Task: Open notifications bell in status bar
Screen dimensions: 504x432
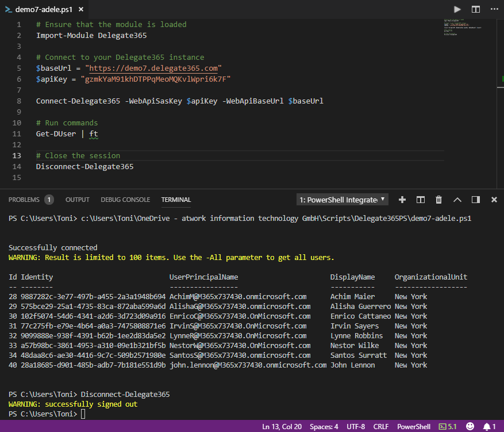Action: pos(488,426)
